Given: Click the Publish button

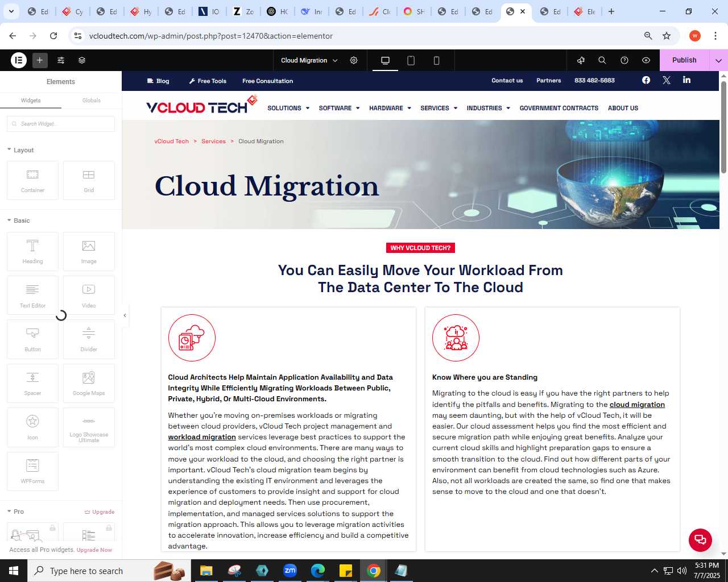Looking at the screenshot, I should coord(684,60).
